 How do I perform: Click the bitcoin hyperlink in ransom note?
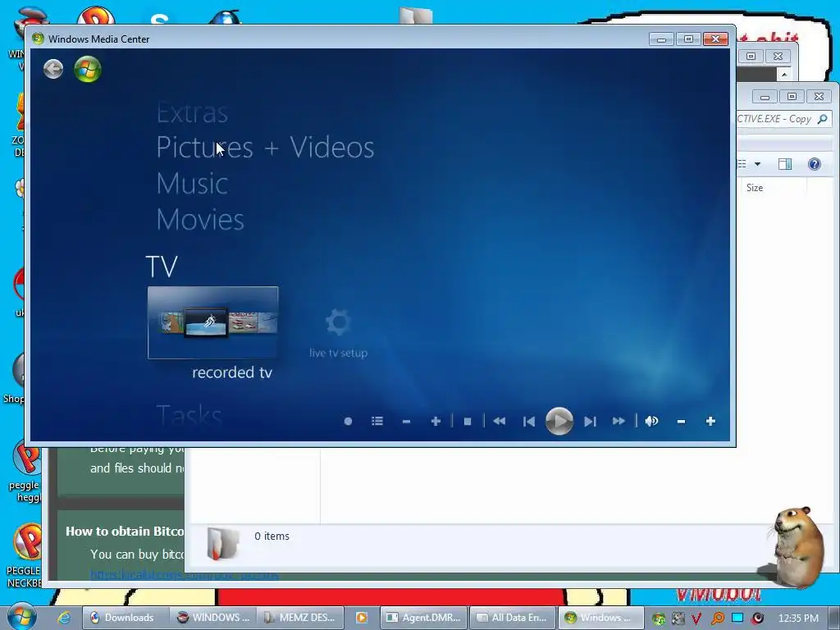tap(185, 575)
